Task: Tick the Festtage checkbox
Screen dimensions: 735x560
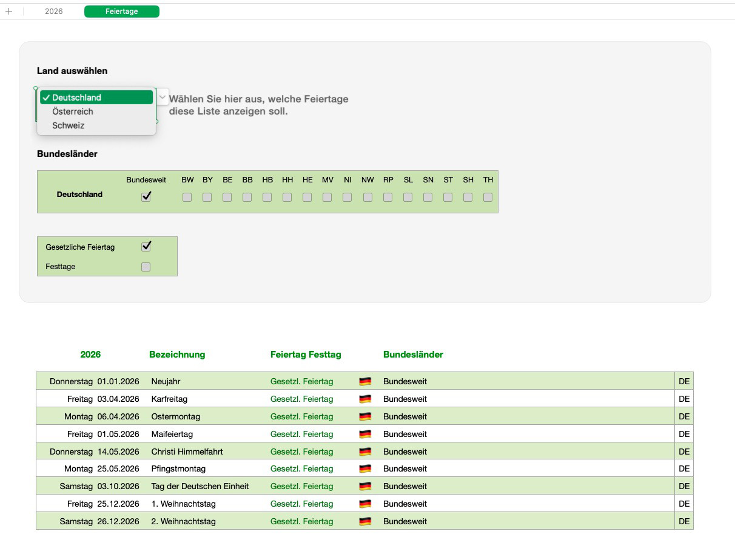Action: pos(146,267)
